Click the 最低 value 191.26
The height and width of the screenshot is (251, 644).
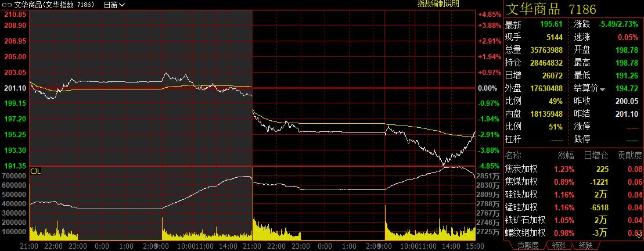coord(627,76)
